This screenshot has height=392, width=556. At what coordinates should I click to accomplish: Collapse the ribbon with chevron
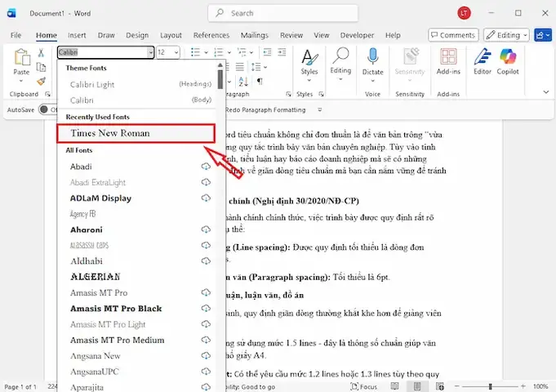pos(545,92)
